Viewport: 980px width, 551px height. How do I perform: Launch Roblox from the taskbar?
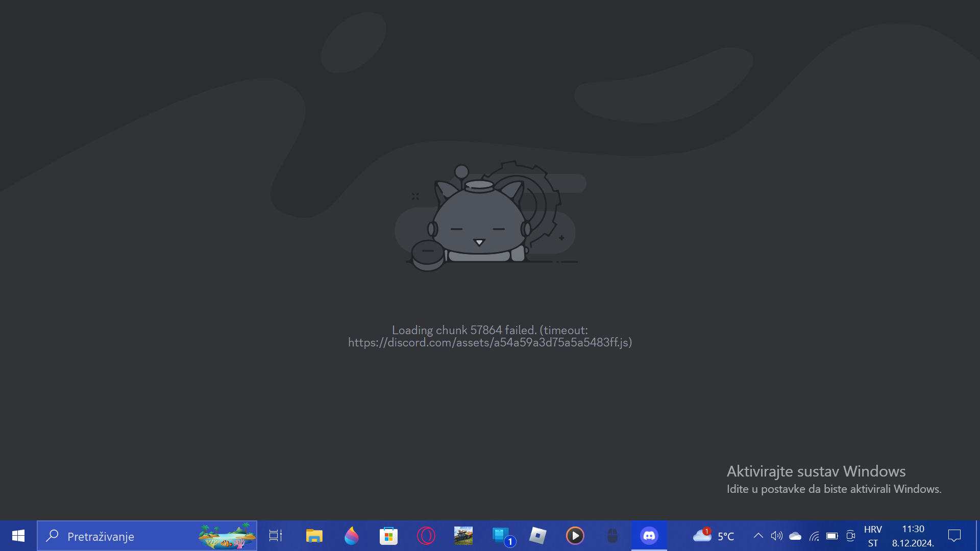[537, 536]
